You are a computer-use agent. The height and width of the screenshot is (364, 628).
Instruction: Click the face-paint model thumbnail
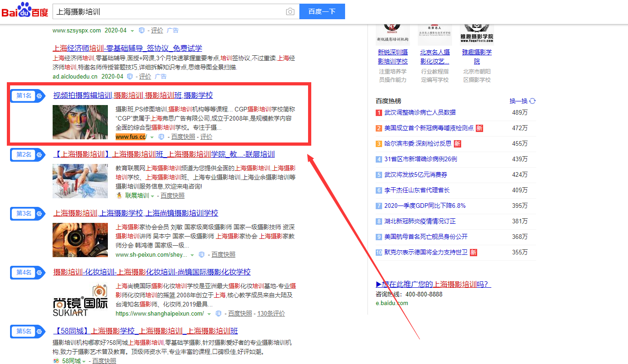tap(80, 122)
